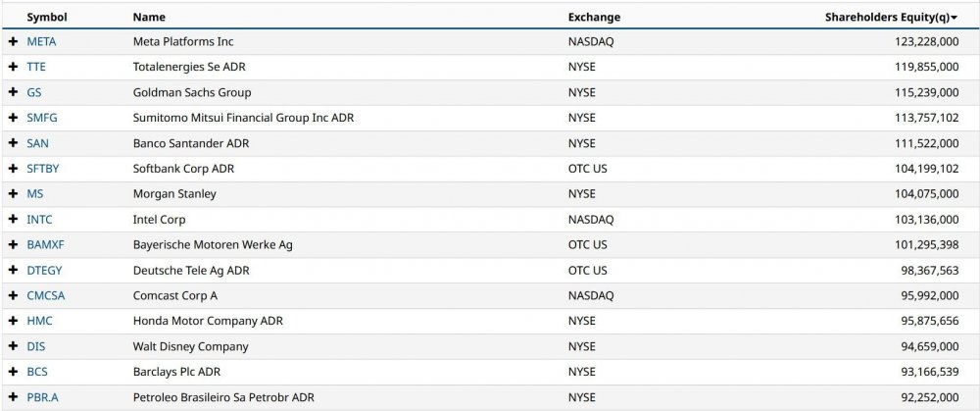
Task: Expand the TTE row details
Action: coord(13,68)
